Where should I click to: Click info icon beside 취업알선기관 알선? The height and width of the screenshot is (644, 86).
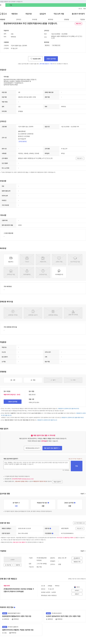point(48,503)
